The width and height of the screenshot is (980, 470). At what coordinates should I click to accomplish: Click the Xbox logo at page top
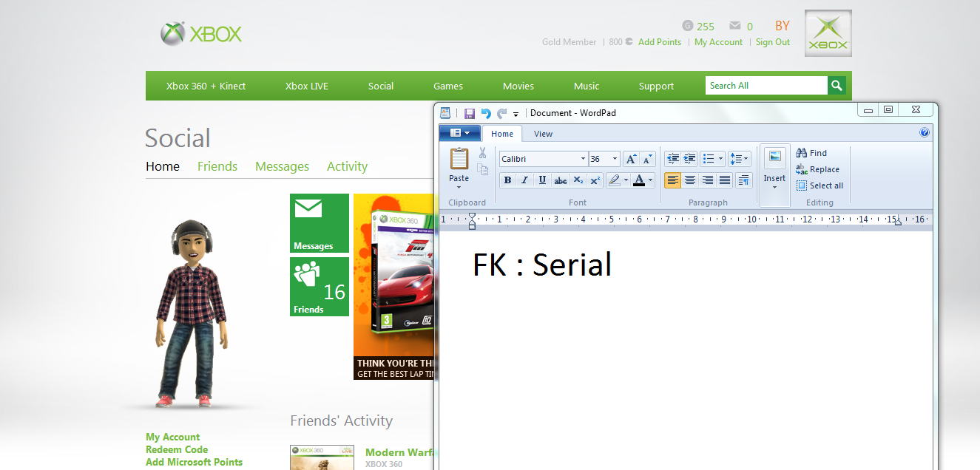(x=201, y=34)
